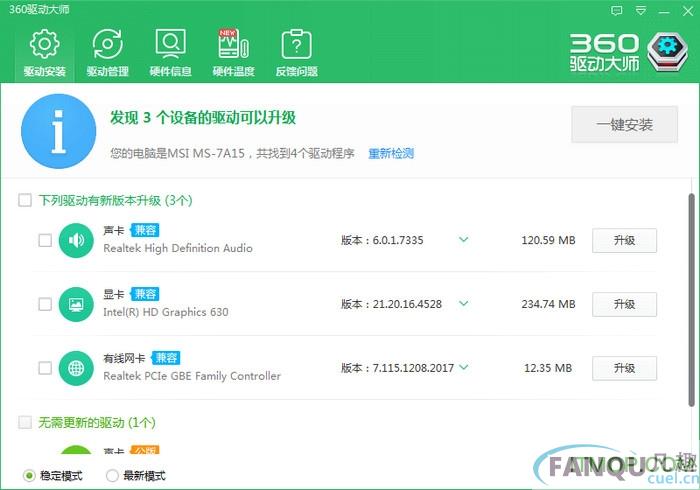Viewport: 700px width, 490px height.
Task: Open the 驱动安装 gear icon tab
Action: pos(45,52)
